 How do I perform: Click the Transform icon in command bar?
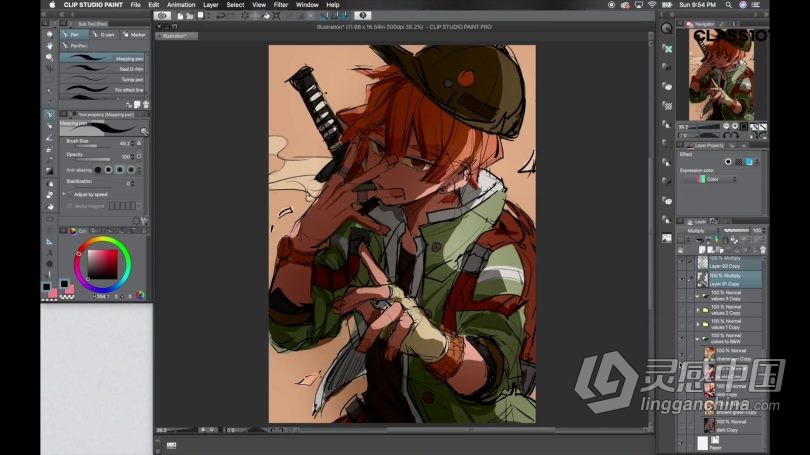pyautogui.click(x=277, y=16)
